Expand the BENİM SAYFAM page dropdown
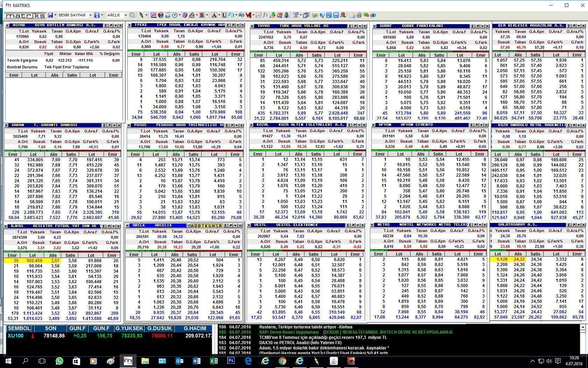 coord(90,15)
